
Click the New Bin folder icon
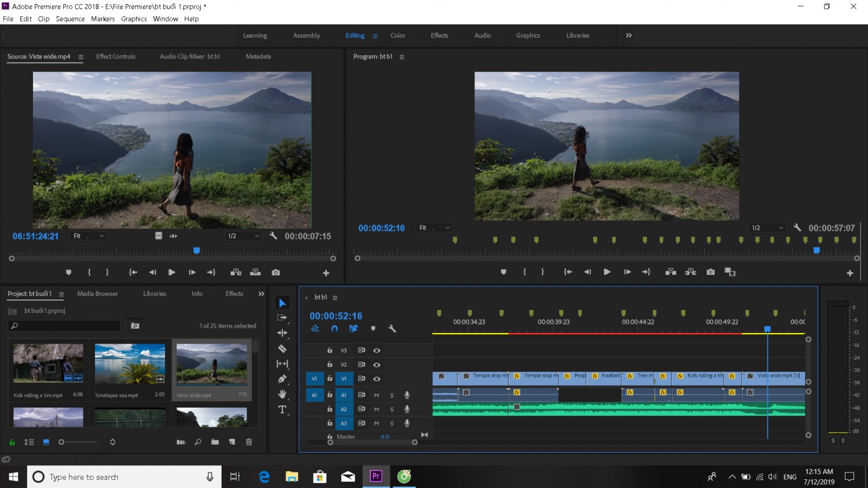point(215,442)
